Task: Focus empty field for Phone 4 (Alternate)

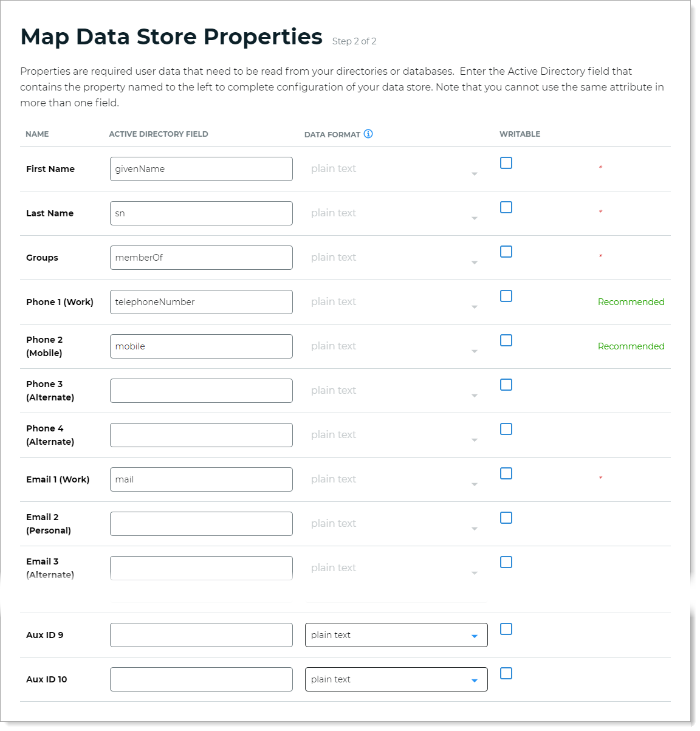Action: coord(201,435)
